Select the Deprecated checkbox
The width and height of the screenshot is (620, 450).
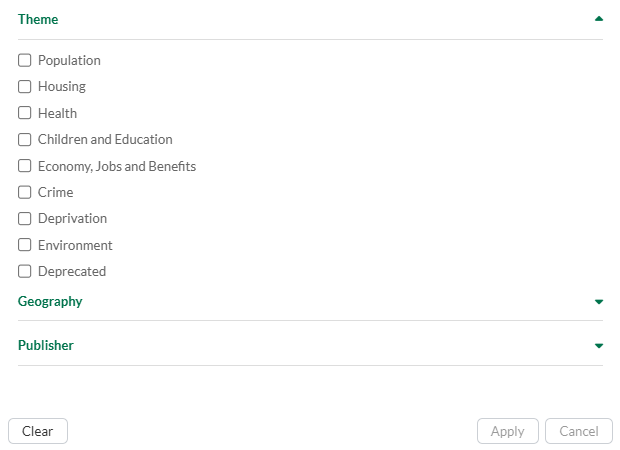point(25,271)
